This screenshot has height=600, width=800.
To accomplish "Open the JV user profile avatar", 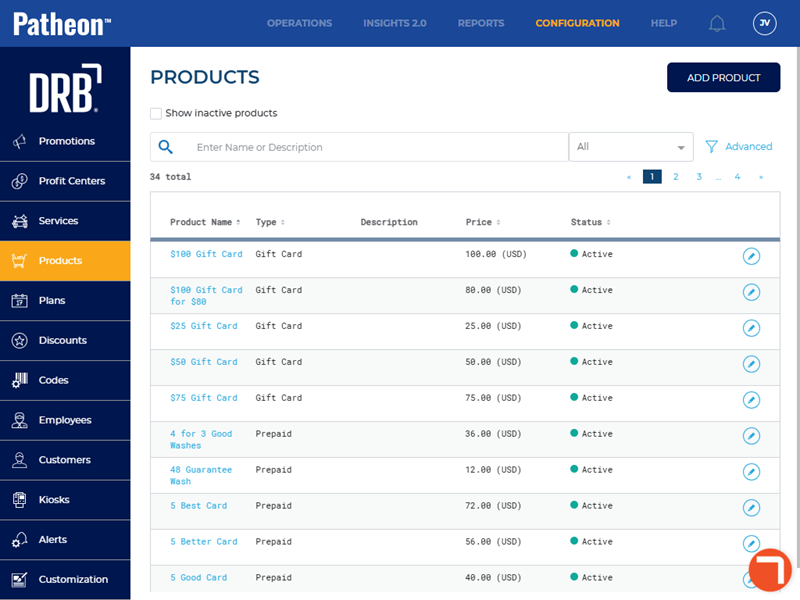I will 764,23.
